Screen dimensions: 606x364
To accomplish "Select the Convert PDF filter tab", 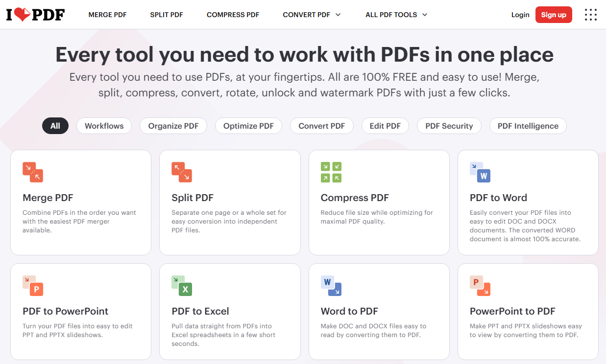I will pyautogui.click(x=322, y=126).
